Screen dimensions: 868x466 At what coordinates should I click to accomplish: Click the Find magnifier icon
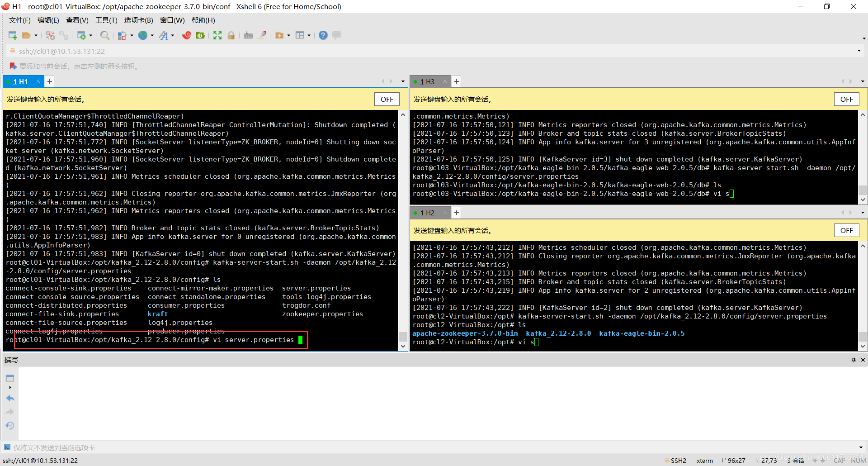(x=105, y=35)
